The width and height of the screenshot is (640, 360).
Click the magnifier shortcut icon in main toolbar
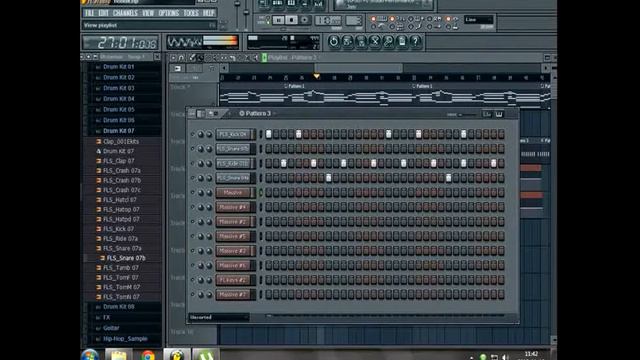tap(388, 41)
